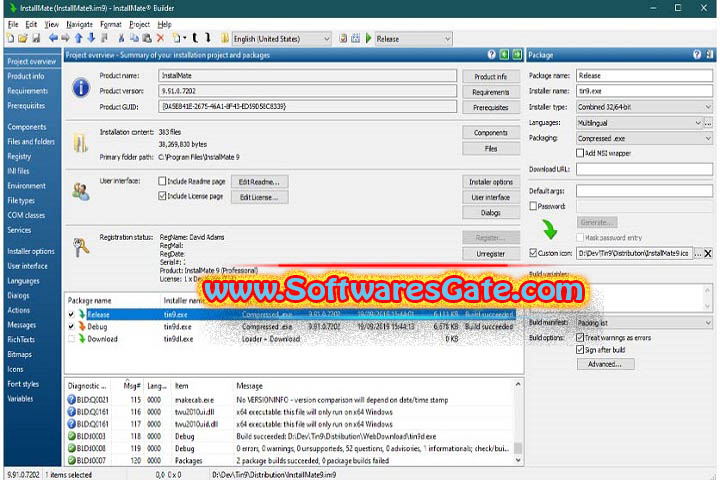Click the Product info button
The width and height of the screenshot is (720, 480).
pos(491,76)
